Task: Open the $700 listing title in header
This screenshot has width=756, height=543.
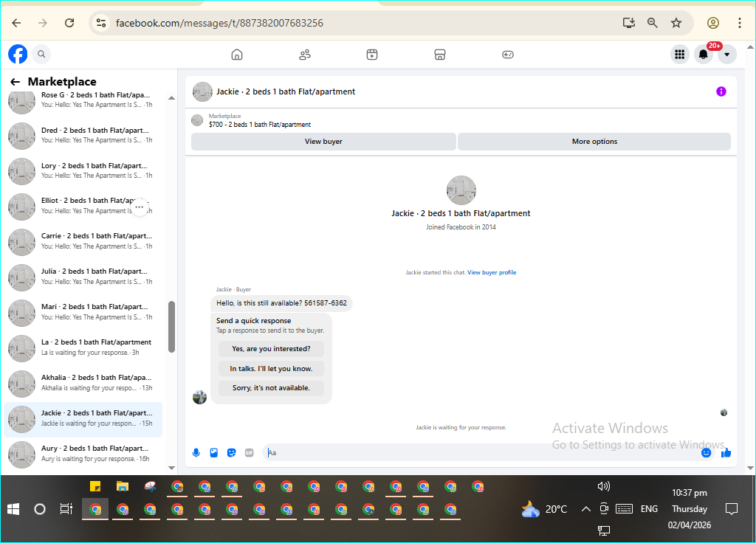Action: point(259,125)
